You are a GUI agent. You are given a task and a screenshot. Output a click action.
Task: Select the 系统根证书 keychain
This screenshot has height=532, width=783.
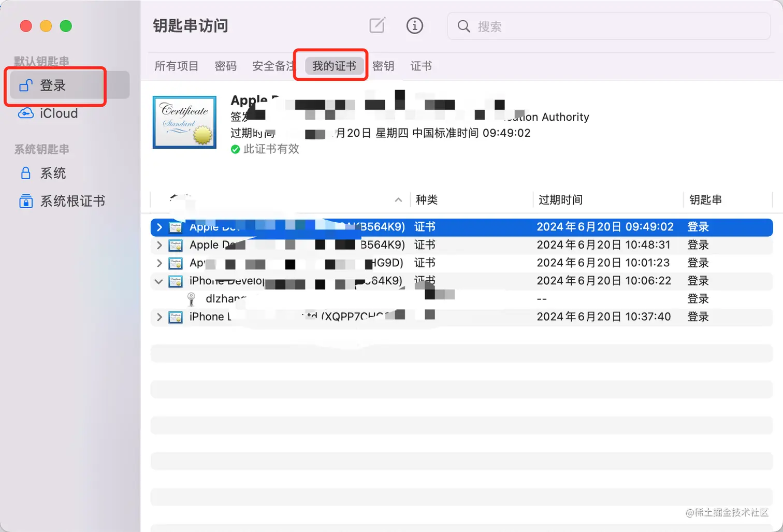point(72,201)
